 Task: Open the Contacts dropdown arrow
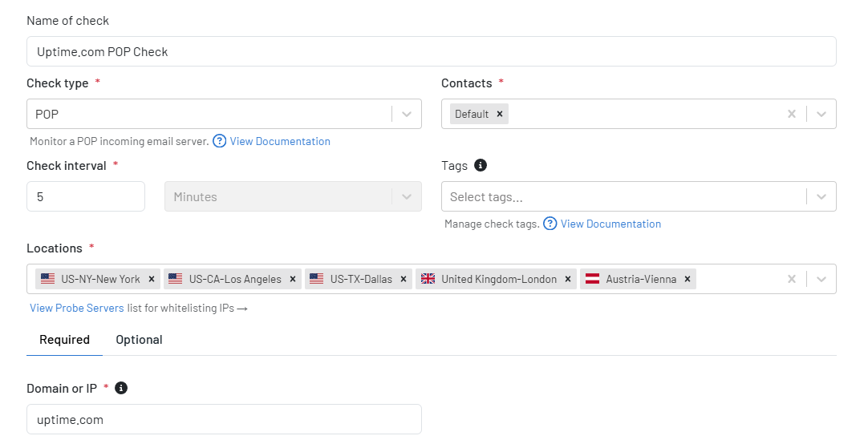(x=821, y=115)
